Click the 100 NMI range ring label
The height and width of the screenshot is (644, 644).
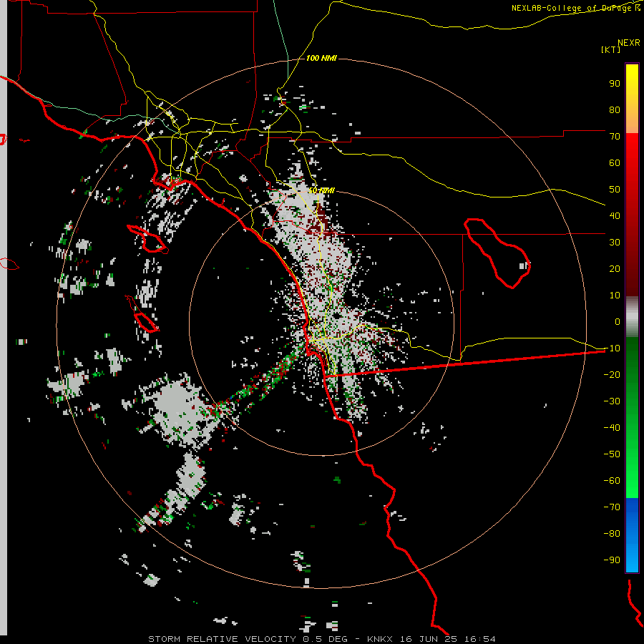(321, 59)
